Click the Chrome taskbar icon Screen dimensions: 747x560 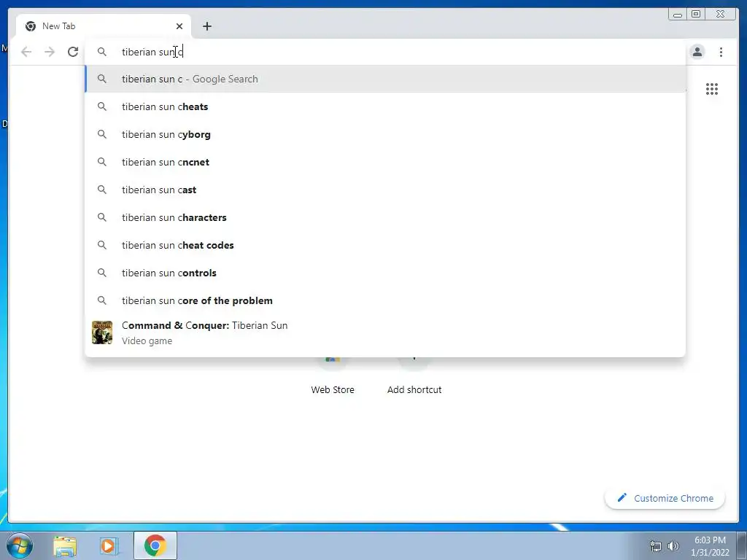click(155, 545)
